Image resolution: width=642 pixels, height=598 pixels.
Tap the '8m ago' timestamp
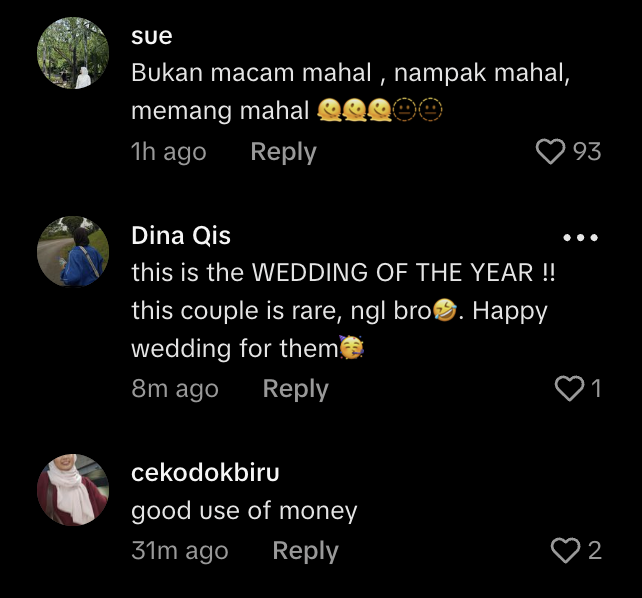(174, 389)
